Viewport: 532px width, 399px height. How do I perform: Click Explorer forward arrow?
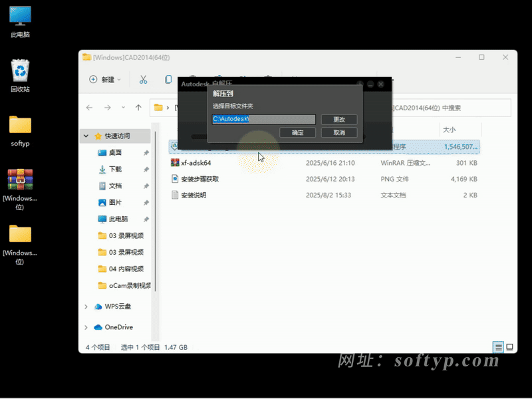(x=108, y=108)
